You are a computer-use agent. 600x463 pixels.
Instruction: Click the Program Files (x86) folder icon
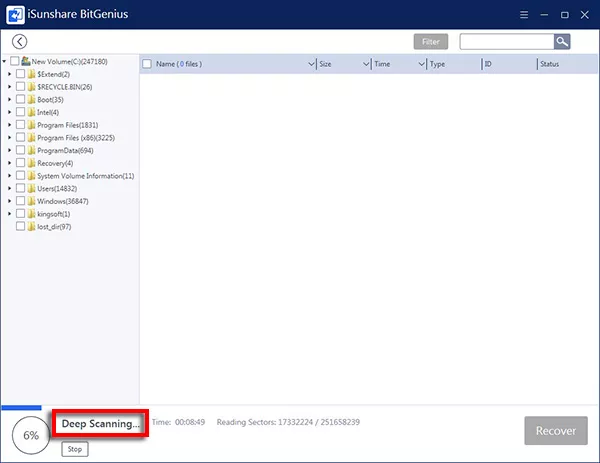(32, 137)
